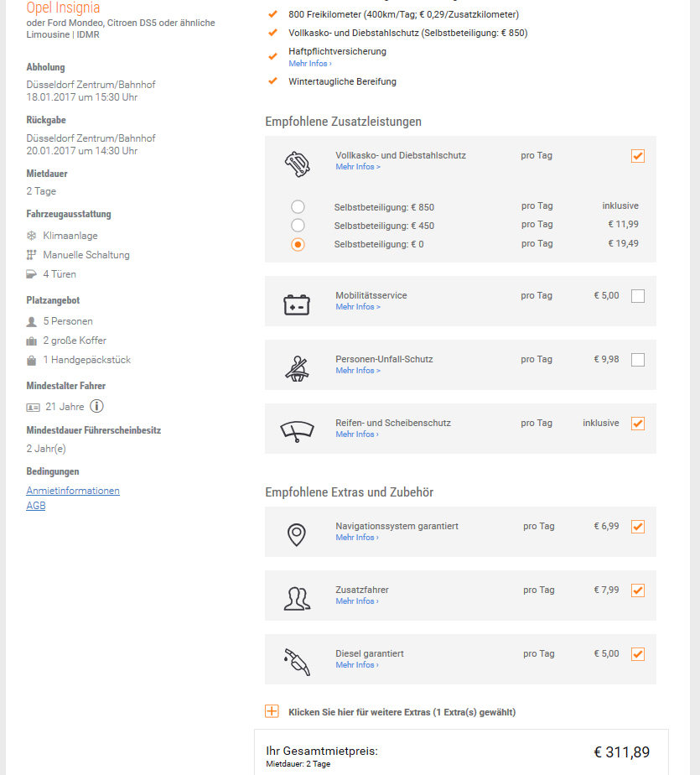Uncheck Navigationssystem garantiert
700x775 pixels.
pos(638,527)
